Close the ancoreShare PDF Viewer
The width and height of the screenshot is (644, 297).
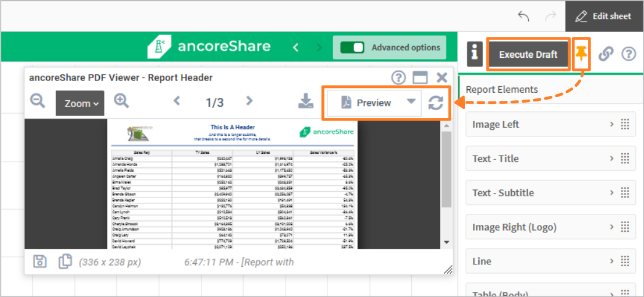click(x=441, y=77)
